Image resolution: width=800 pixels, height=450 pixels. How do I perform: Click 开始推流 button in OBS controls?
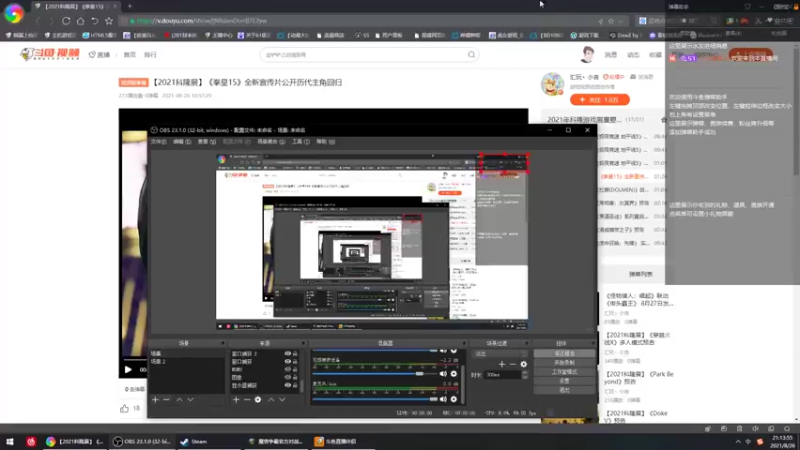point(564,354)
